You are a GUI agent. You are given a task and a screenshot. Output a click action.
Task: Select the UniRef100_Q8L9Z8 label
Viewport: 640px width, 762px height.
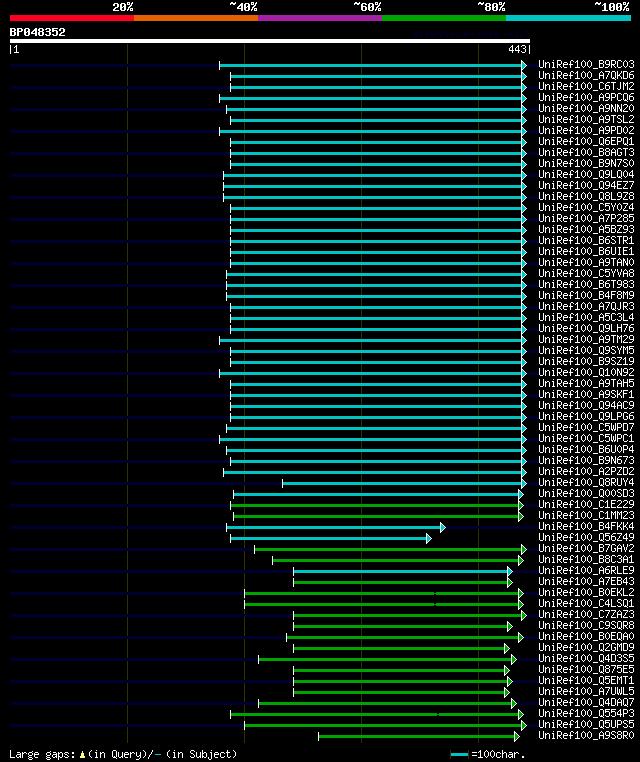coord(586,196)
